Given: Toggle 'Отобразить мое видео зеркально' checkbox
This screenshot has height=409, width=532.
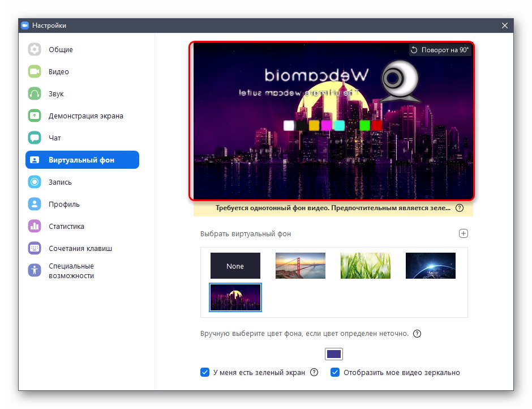Looking at the screenshot, I should 335,373.
